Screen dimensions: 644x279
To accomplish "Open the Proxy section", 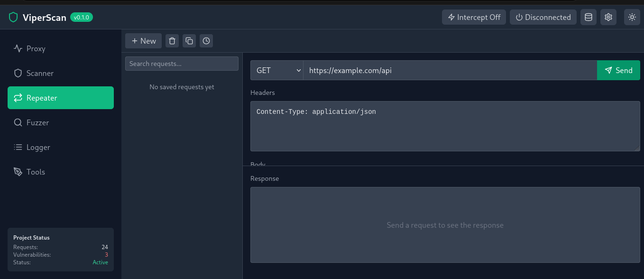I will click(61, 48).
